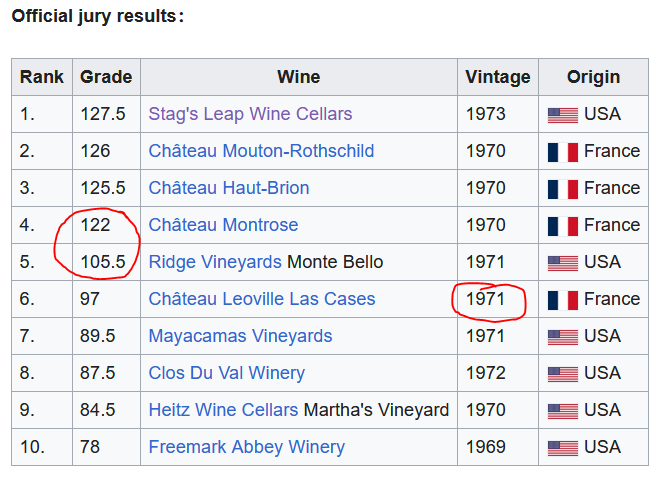Click the French flag in the Haut-Brion row
This screenshot has height=480, width=666.
pos(562,189)
